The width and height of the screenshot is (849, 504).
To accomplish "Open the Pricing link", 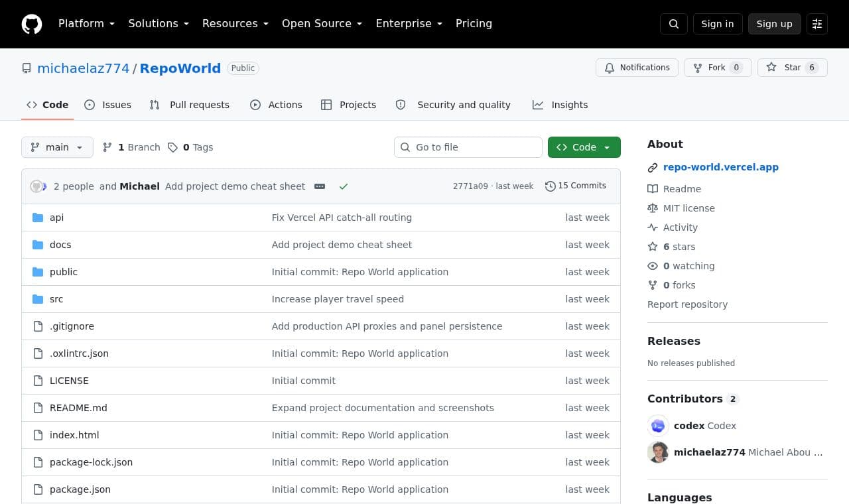I will tap(474, 24).
